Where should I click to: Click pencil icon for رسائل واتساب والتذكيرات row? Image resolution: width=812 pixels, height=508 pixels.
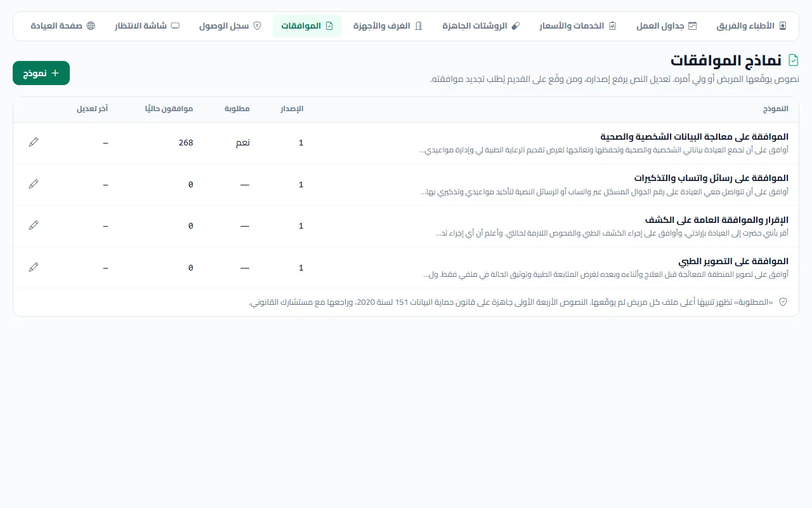point(34,184)
